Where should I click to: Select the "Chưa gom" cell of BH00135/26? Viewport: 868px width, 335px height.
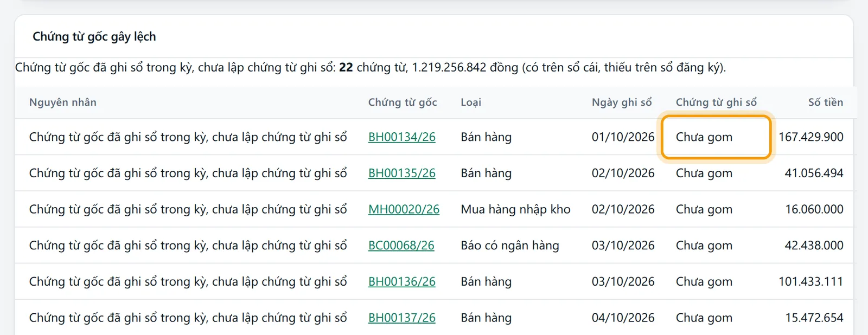coord(704,173)
